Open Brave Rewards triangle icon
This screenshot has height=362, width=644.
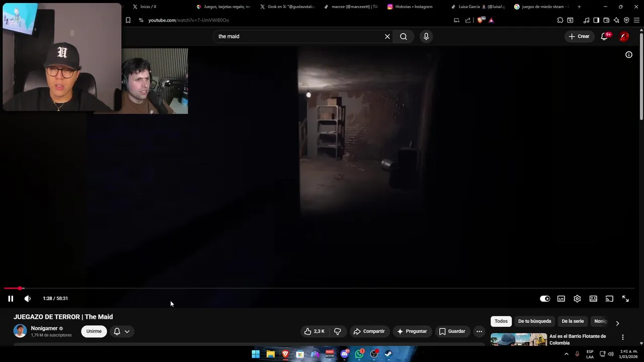[x=491, y=20]
